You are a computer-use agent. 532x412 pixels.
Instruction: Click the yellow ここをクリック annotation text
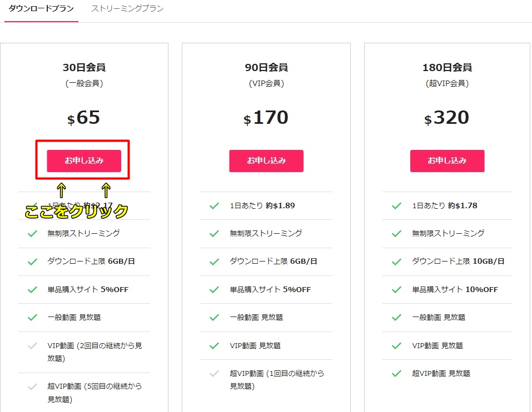76,211
